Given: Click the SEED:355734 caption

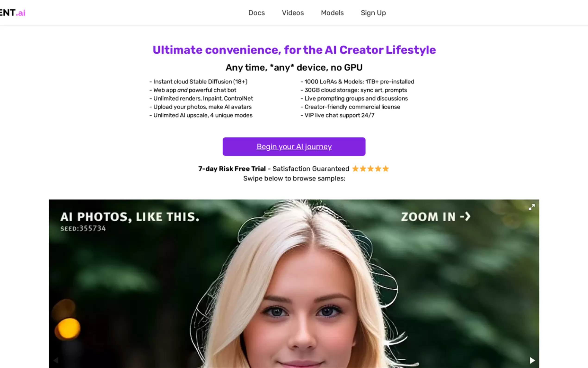Looking at the screenshot, I should pyautogui.click(x=83, y=228).
